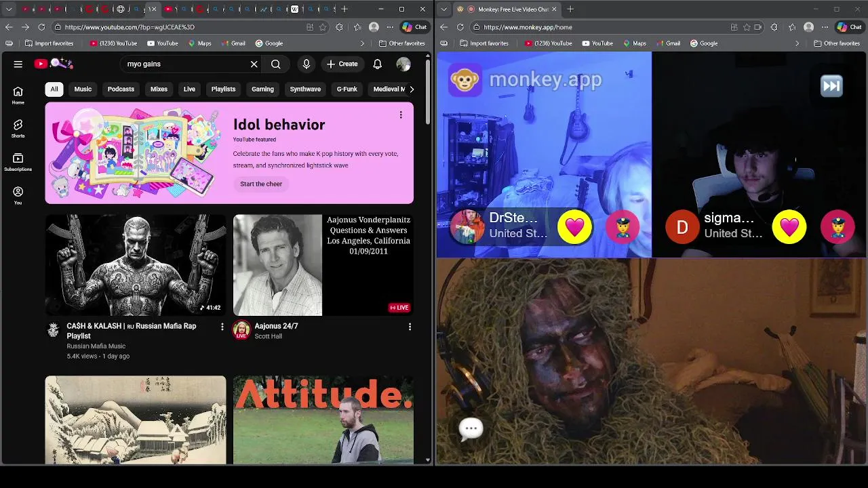Open (1236) YouTube bookmark in YouTube window
This screenshot has width=868, height=488.
113,43
